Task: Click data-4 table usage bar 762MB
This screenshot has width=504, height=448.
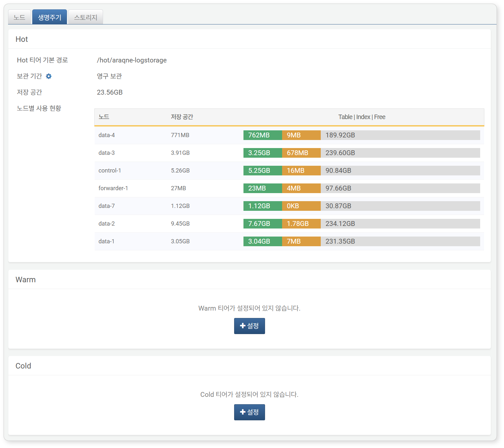Action: [263, 135]
